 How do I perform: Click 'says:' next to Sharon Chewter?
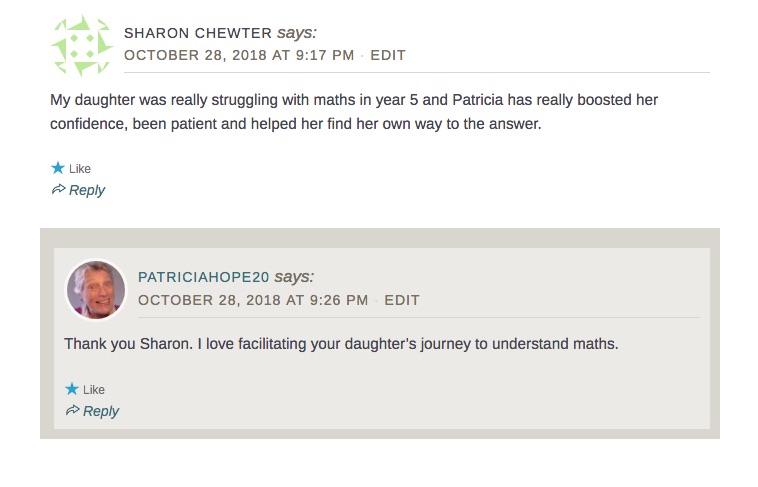click(x=297, y=33)
